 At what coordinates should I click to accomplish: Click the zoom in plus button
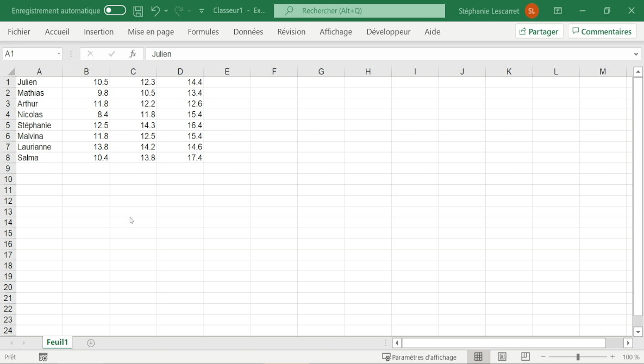coord(612,357)
